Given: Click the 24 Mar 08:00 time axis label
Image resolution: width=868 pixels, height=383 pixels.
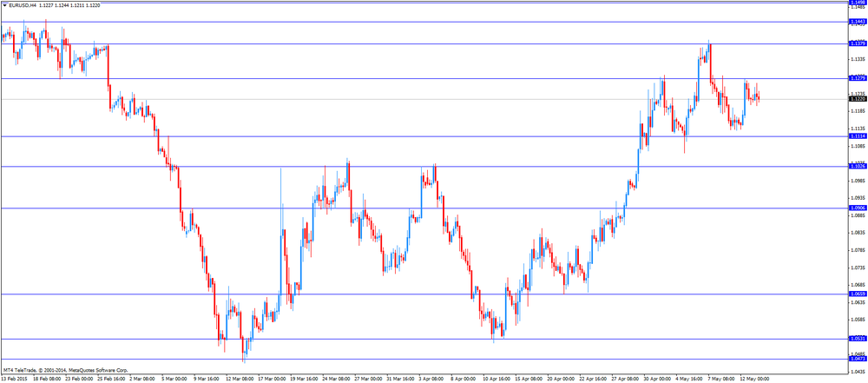Looking at the screenshot, I should point(335,380).
